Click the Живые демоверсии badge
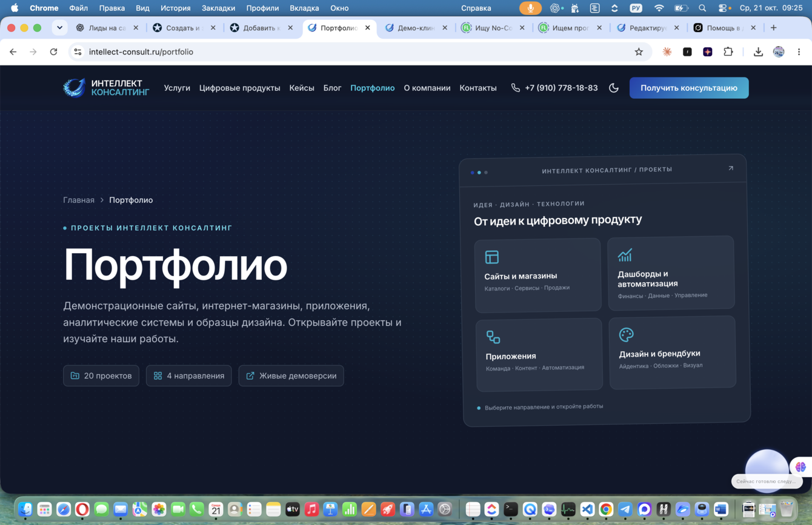This screenshot has height=525, width=812. 291,375
